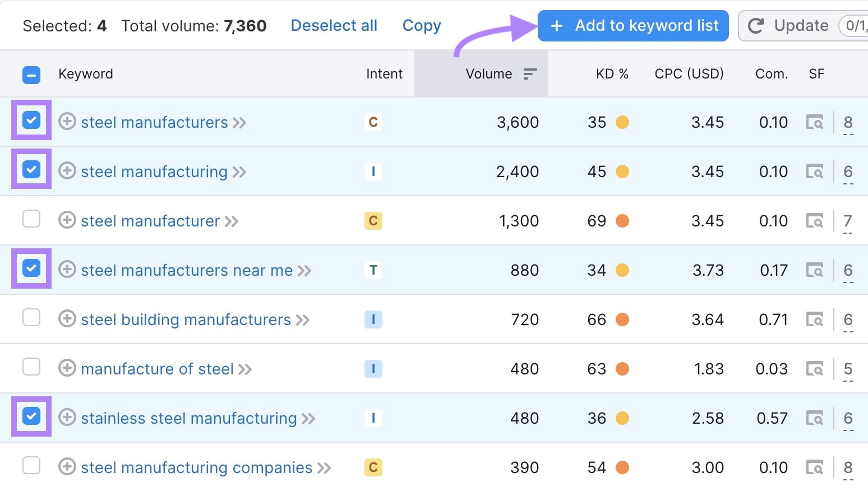The image size is (868, 491).
Task: Expand double chevron after 'steel building manufacturers'
Action: 303,320
